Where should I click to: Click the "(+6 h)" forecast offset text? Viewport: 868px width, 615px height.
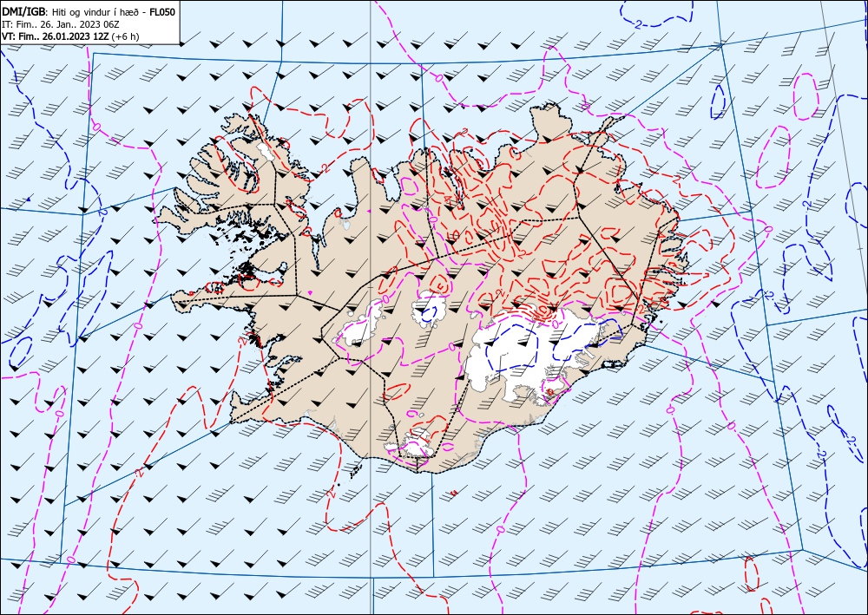[126, 36]
